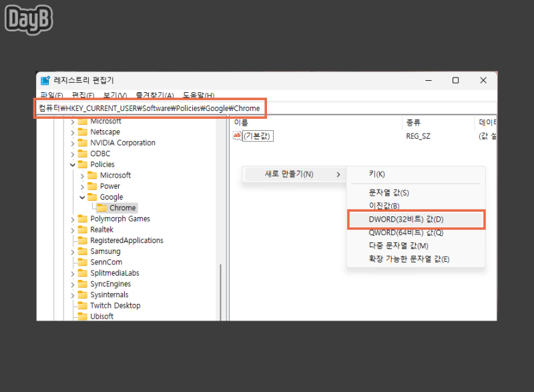Image resolution: width=534 pixels, height=392 pixels.
Task: Expand the Samsung tree node
Action: 73,252
